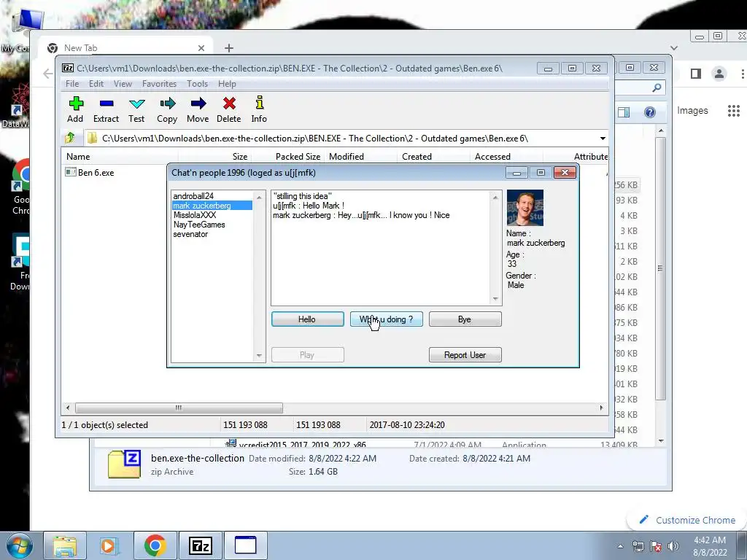This screenshot has width=747, height=560.
Task: Click right arrow of 7-Zip horizontal scrollbar
Action: (x=601, y=408)
